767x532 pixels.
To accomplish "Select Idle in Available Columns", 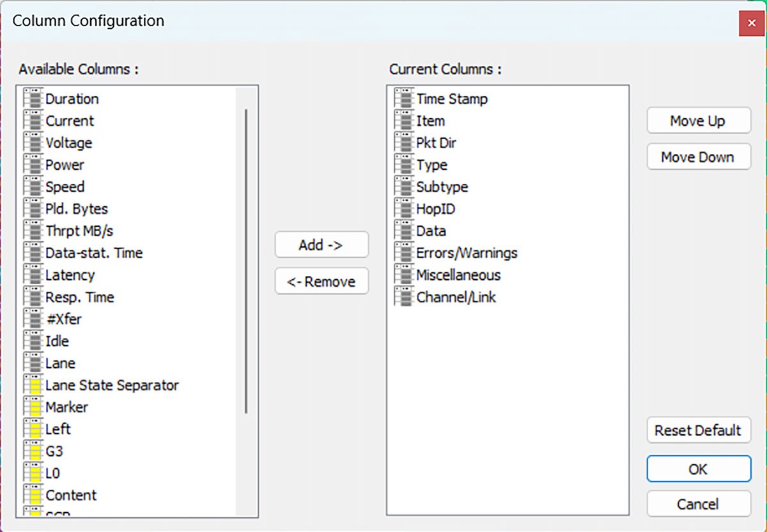I will (57, 341).
